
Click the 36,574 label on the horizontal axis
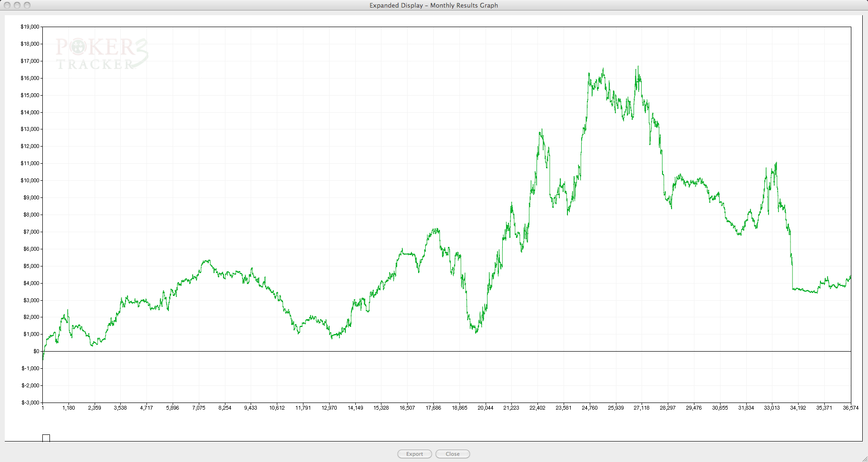(x=850, y=408)
